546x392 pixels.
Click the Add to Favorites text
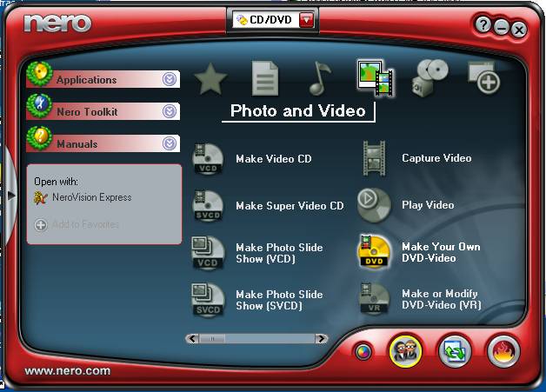85,225
